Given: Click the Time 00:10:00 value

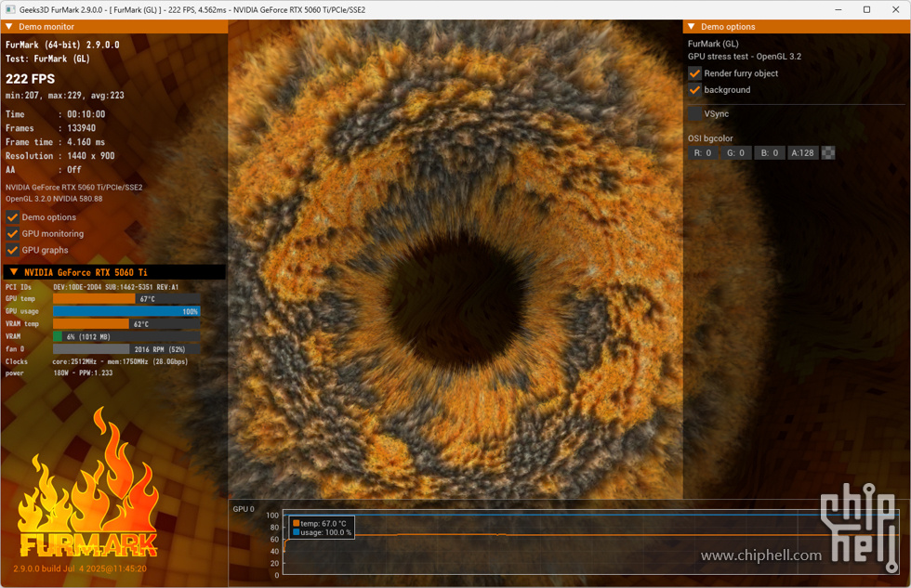Looking at the screenshot, I should pyautogui.click(x=86, y=114).
